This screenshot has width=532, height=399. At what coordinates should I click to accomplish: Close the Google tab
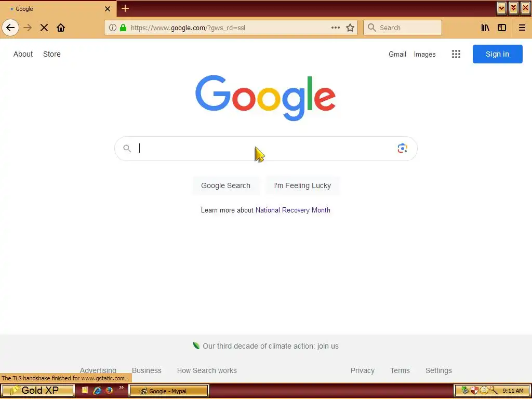pyautogui.click(x=108, y=9)
